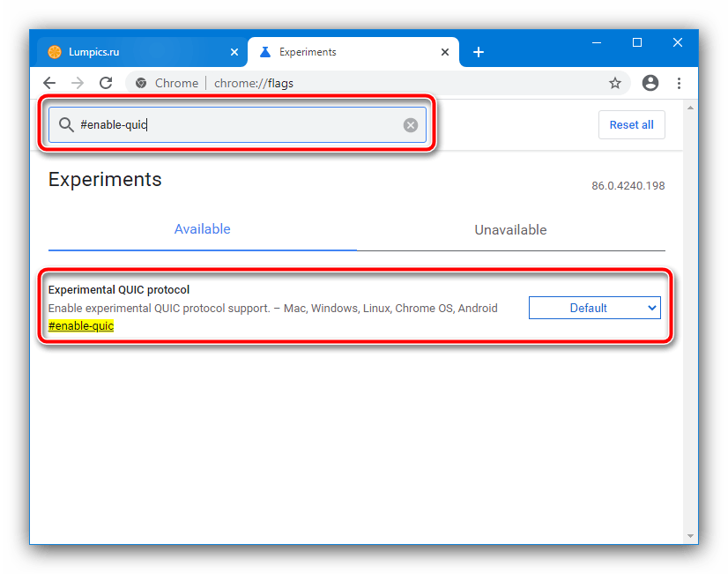
Task: Open the Chrome profile avatar menu
Action: click(650, 83)
